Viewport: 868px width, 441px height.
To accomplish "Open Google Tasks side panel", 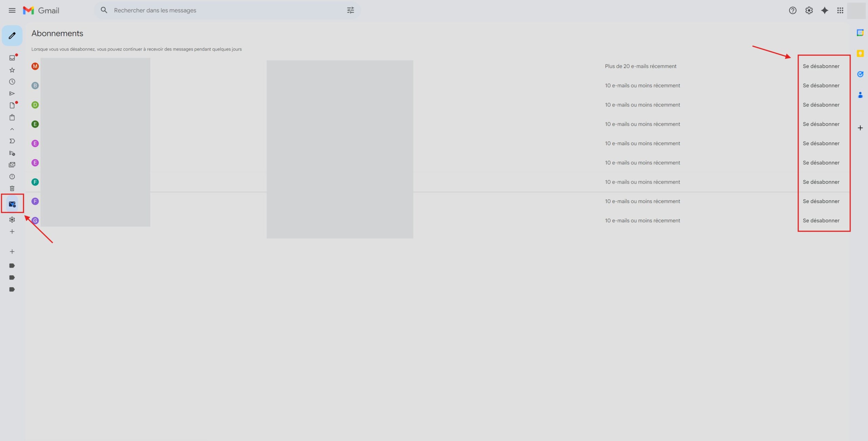I will [861, 74].
